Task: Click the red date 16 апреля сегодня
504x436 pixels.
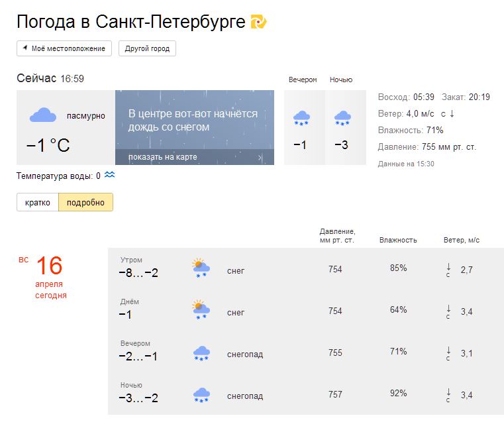Action: pos(49,275)
